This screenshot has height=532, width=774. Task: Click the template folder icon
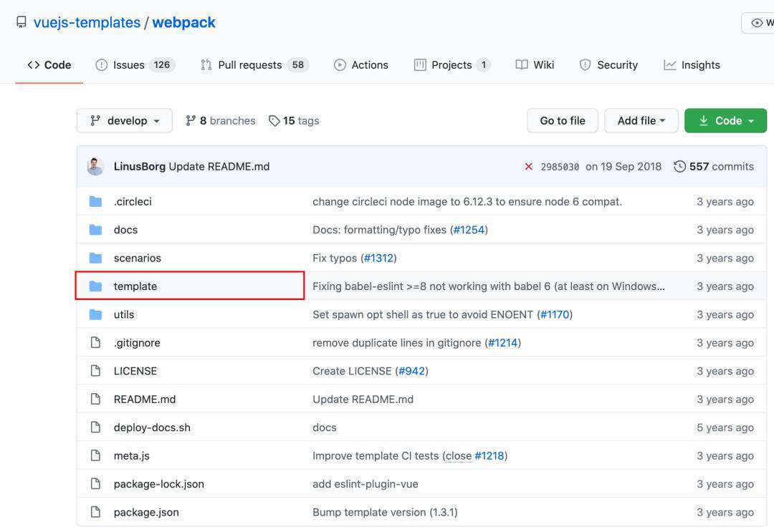(x=95, y=286)
